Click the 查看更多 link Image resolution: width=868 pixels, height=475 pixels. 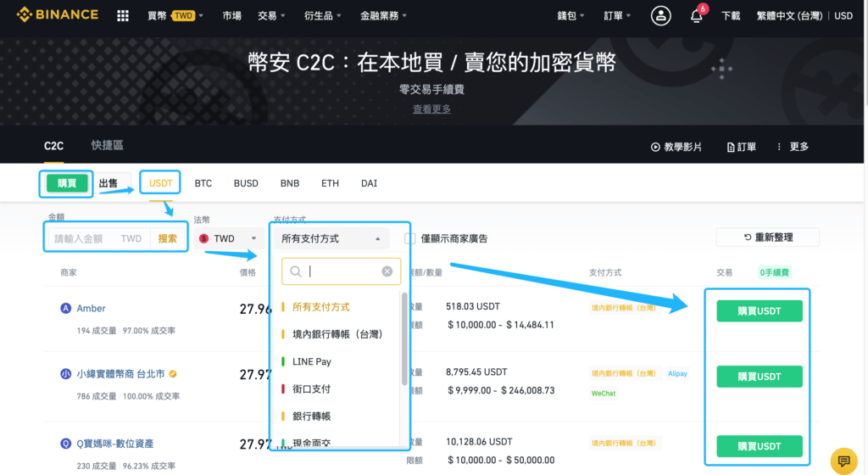pos(431,109)
